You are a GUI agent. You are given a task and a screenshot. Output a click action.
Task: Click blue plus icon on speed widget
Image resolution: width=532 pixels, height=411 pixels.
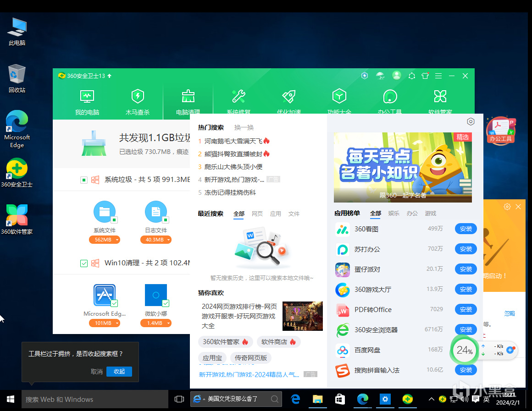[x=510, y=350]
